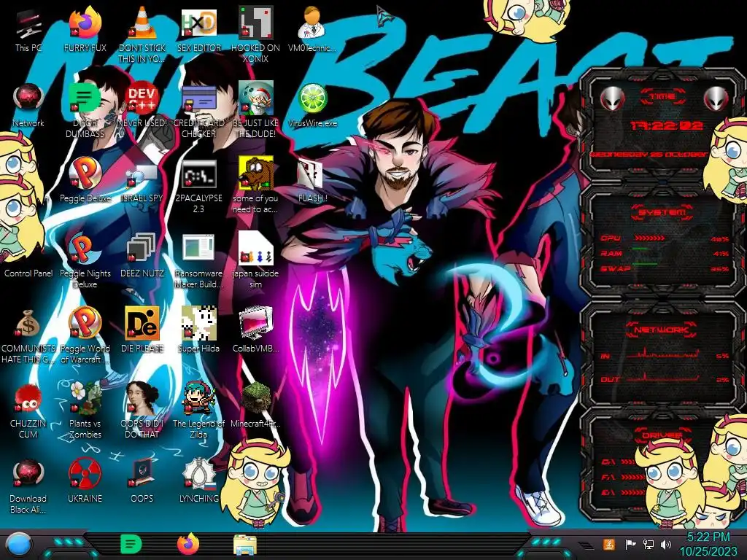747x560 pixels.
Task: Open File Explorer from the taskbar
Action: click(245, 545)
